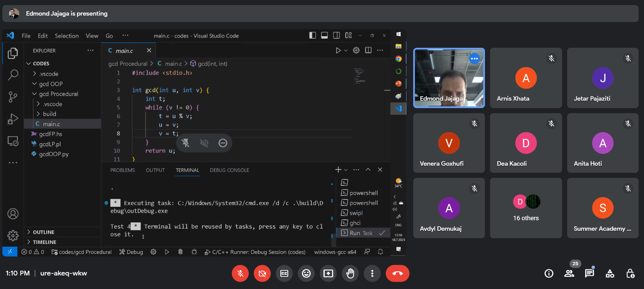Open the 16 others participants tile
The width and height of the screenshot is (644, 289).
(x=526, y=208)
